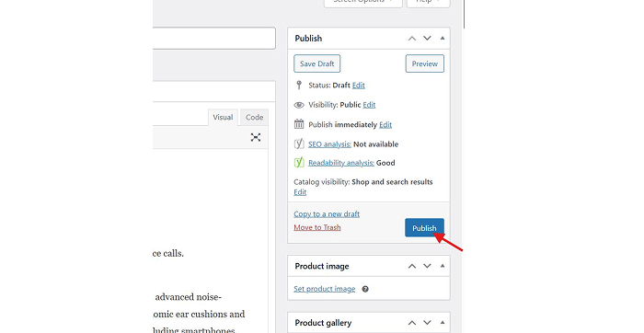Edit the draft Status

(x=359, y=86)
